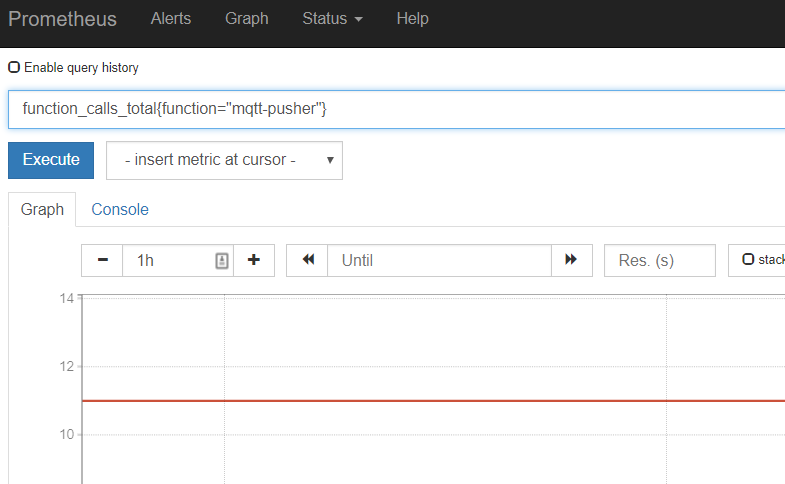Toggle the stacked graph checkbox
This screenshot has width=785, height=484.
[748, 260]
